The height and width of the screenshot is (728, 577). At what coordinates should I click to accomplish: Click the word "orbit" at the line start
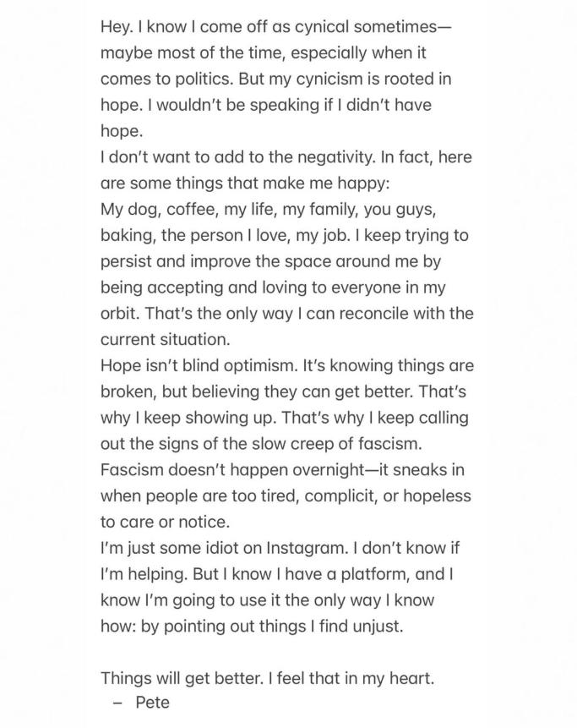(119, 314)
